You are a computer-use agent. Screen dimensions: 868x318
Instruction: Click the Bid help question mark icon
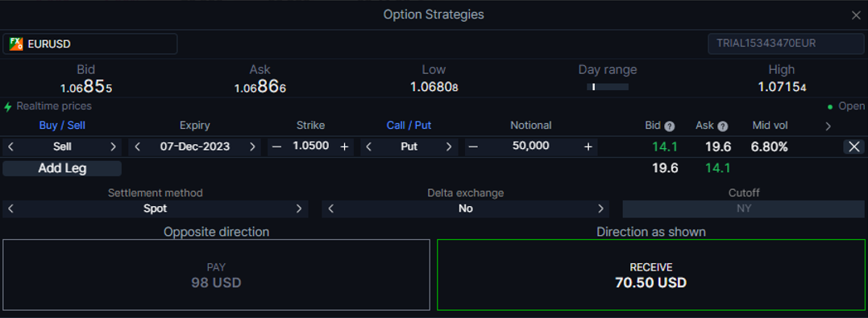[x=669, y=126]
